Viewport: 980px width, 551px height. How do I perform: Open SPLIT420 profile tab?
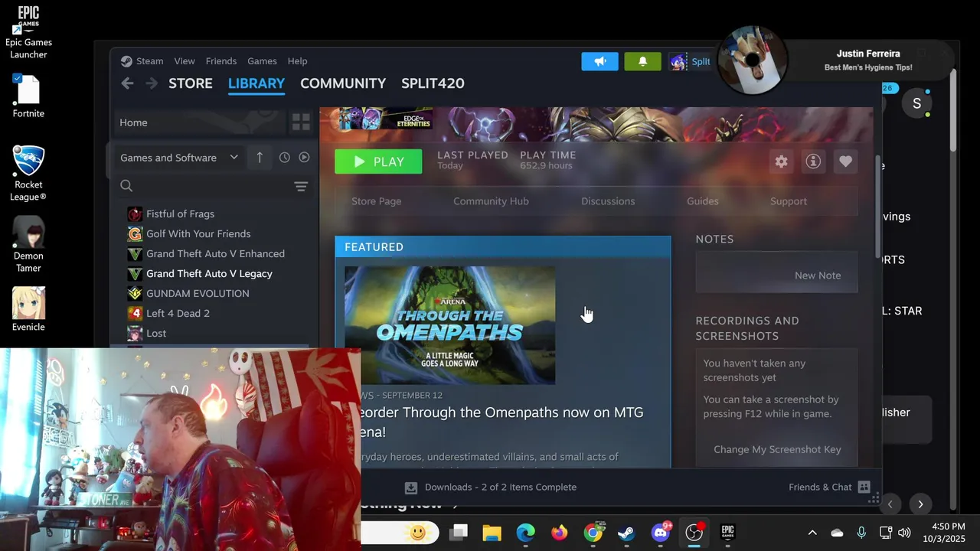coord(433,83)
